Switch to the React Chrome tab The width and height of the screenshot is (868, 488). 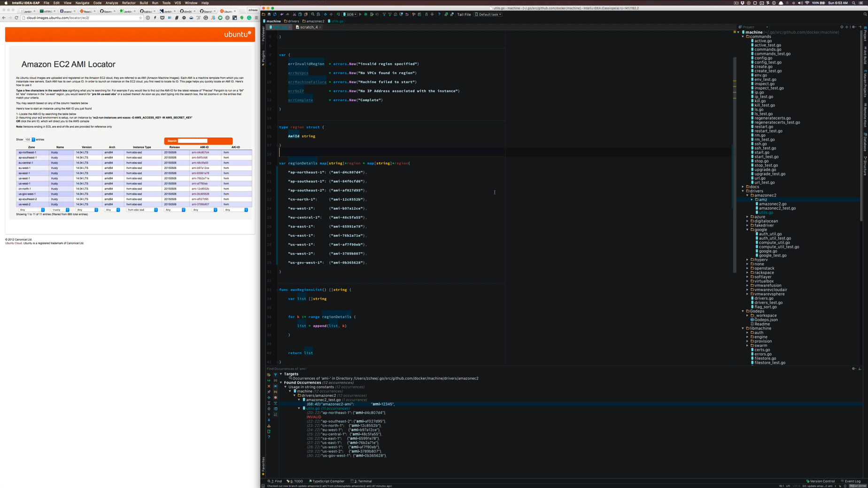pyautogui.click(x=88, y=11)
